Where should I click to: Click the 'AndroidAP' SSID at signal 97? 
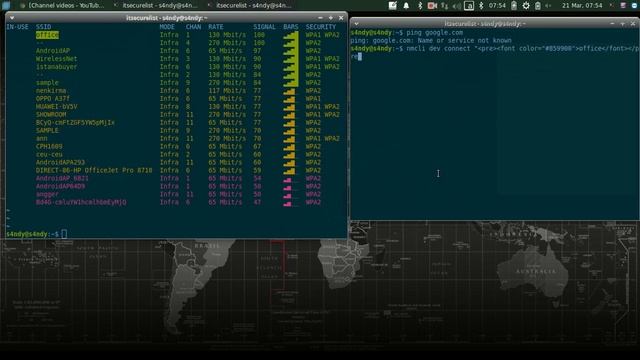53,51
